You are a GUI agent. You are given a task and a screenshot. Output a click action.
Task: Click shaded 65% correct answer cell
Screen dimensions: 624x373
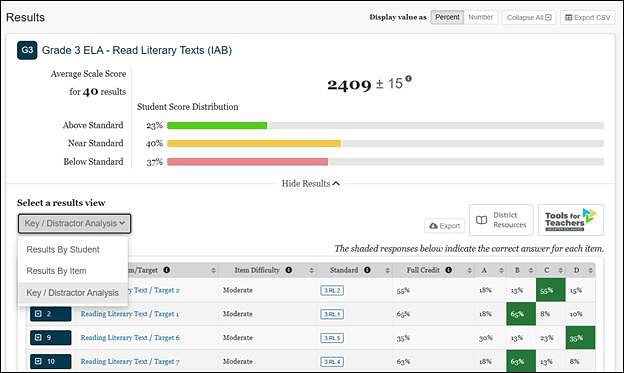521,314
